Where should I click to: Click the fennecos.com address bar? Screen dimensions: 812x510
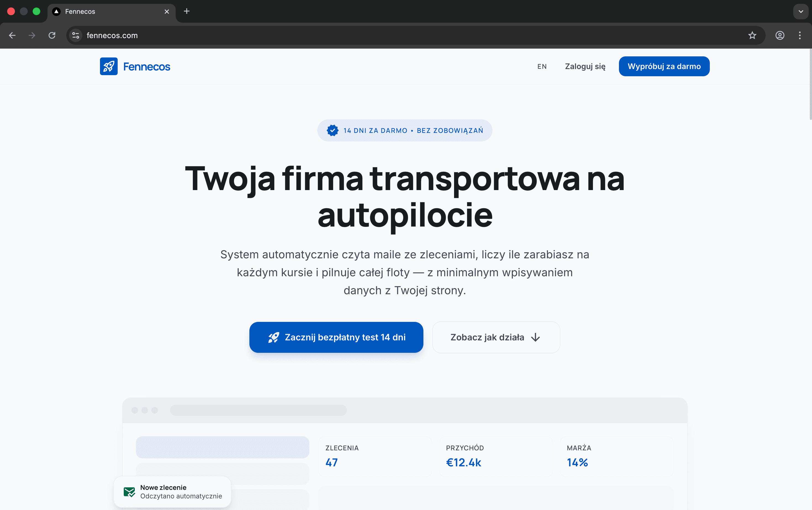(x=415, y=35)
